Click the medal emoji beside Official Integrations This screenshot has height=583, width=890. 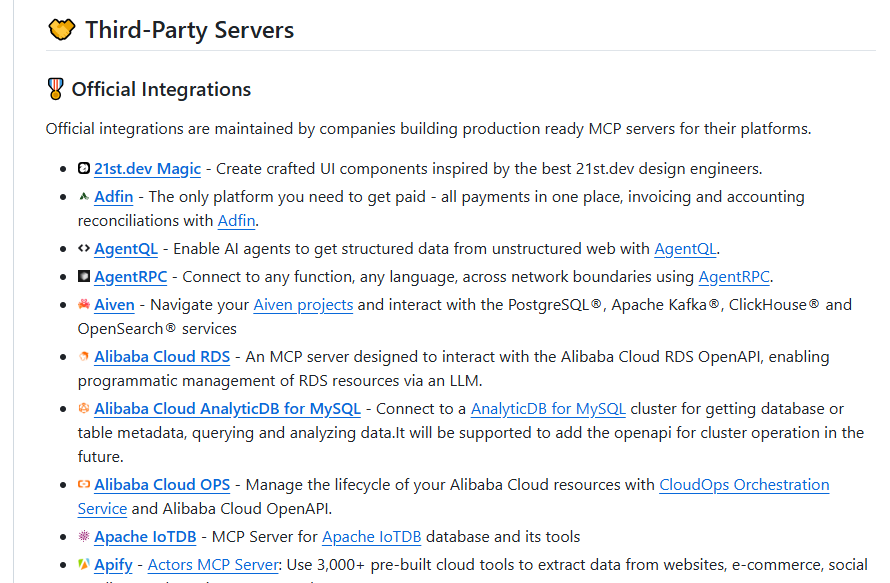coord(56,89)
